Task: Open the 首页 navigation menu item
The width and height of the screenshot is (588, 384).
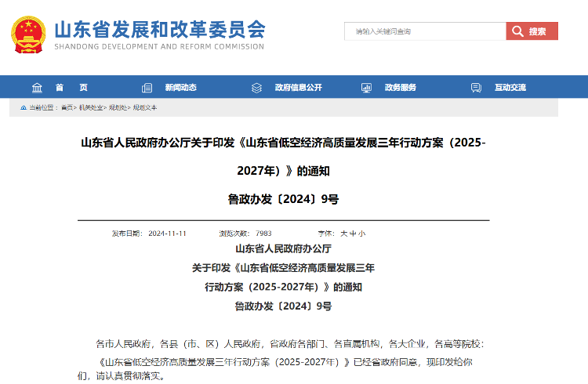Action: click(71, 87)
